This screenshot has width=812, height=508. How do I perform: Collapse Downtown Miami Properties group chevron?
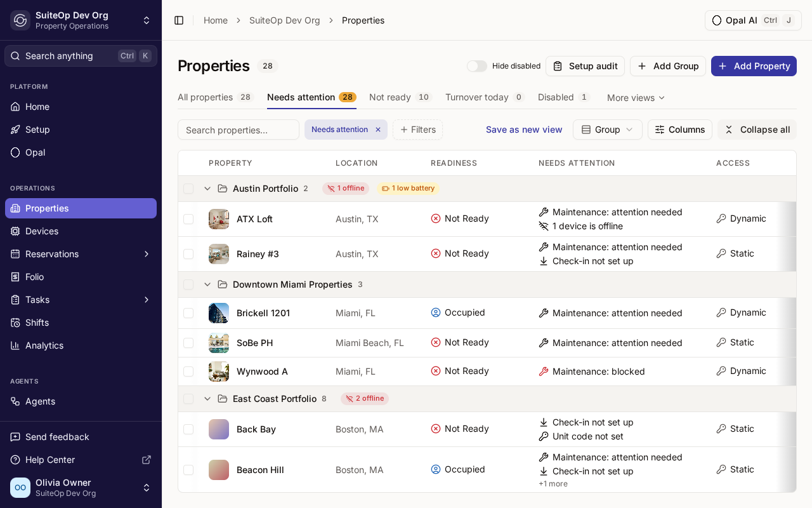(207, 284)
